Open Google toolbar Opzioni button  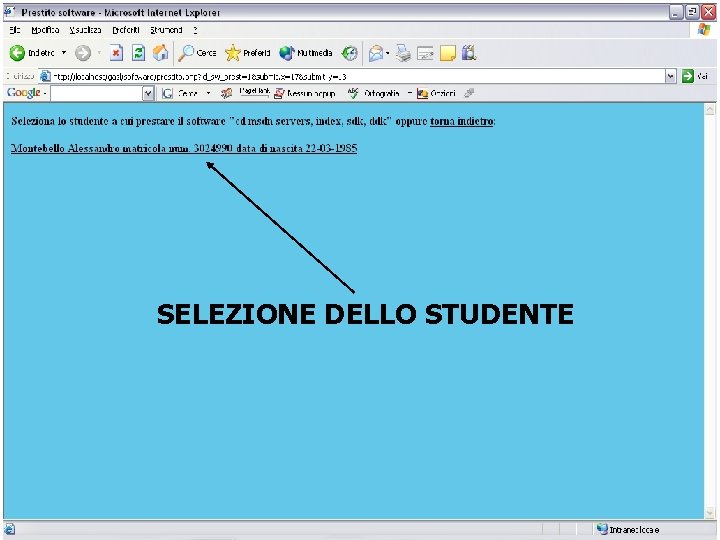click(436, 94)
